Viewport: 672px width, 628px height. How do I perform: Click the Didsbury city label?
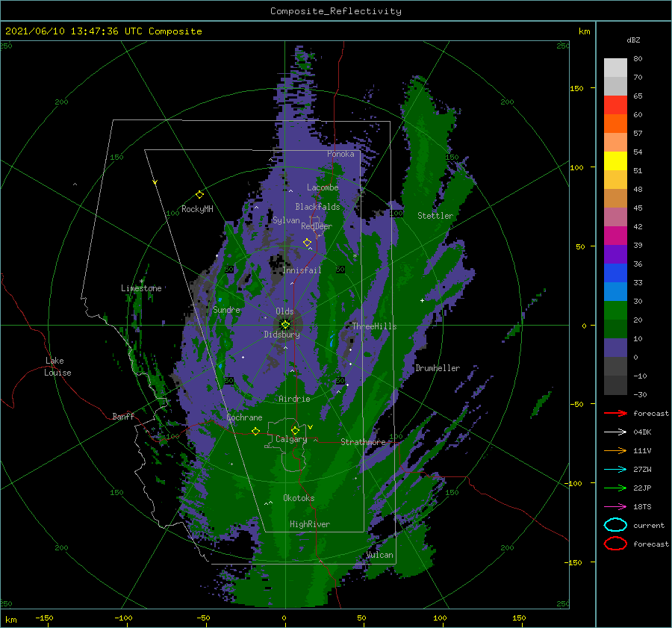[x=282, y=335]
